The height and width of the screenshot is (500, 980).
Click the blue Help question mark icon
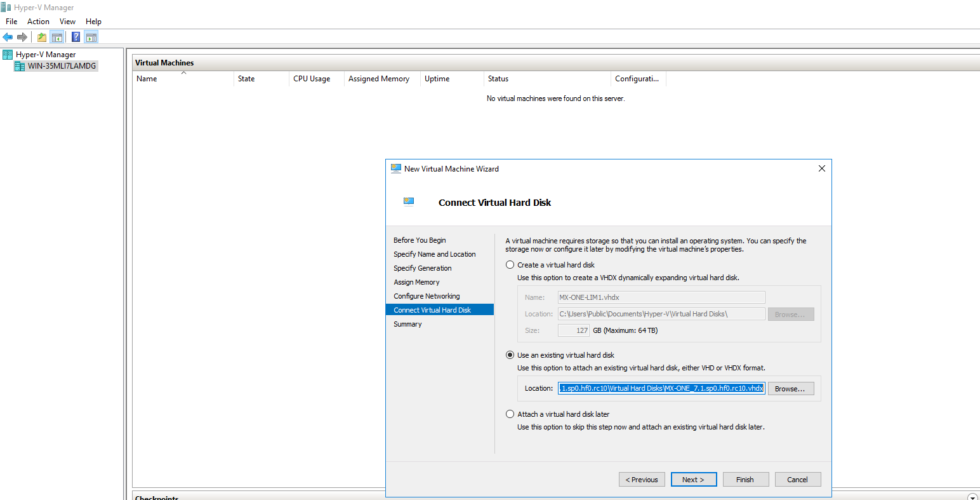(76, 37)
